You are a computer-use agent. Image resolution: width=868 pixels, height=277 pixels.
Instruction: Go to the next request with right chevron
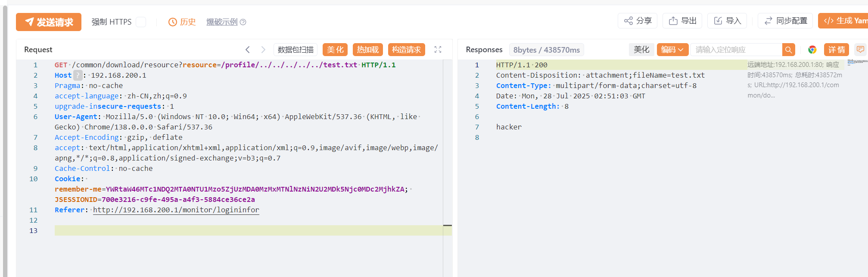263,50
